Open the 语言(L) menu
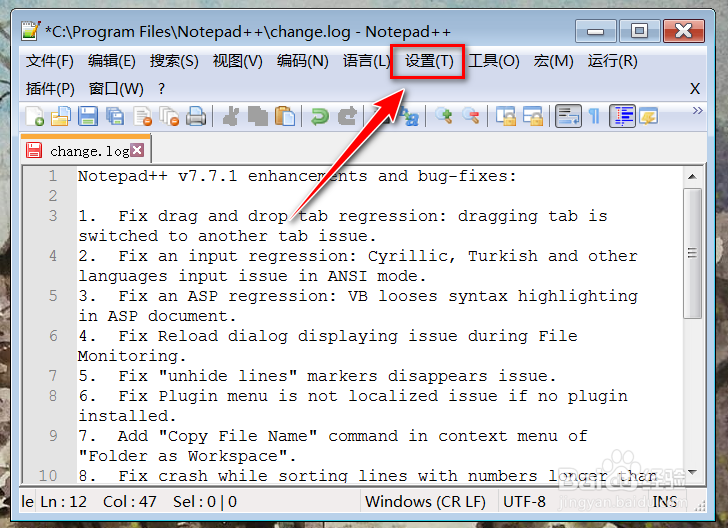The width and height of the screenshot is (728, 528). [x=366, y=61]
